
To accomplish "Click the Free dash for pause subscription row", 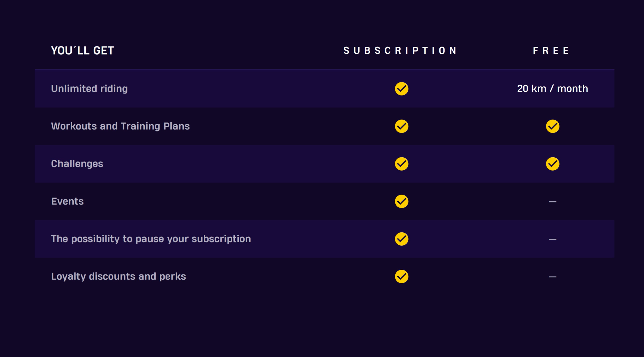I will 553,239.
